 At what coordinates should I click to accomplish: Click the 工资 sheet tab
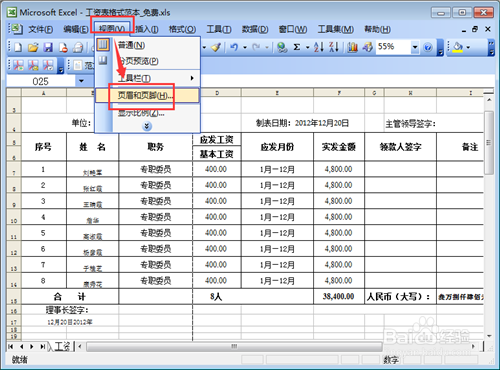pos(61,347)
